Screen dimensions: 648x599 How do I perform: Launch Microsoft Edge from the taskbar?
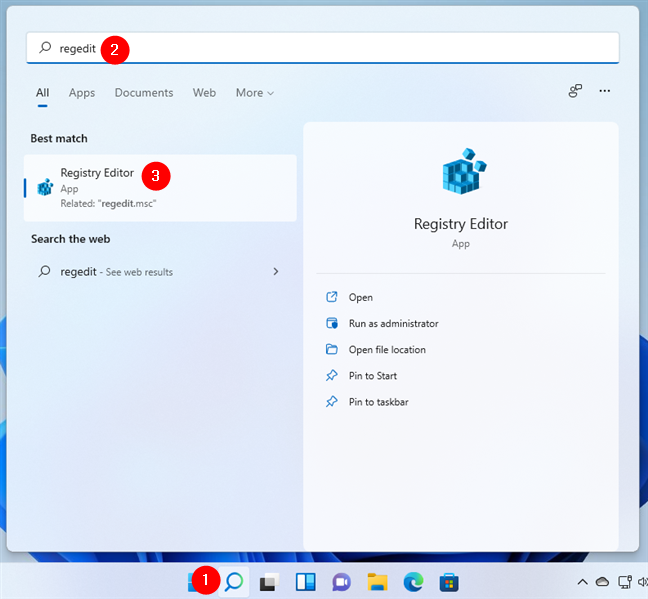[413, 582]
